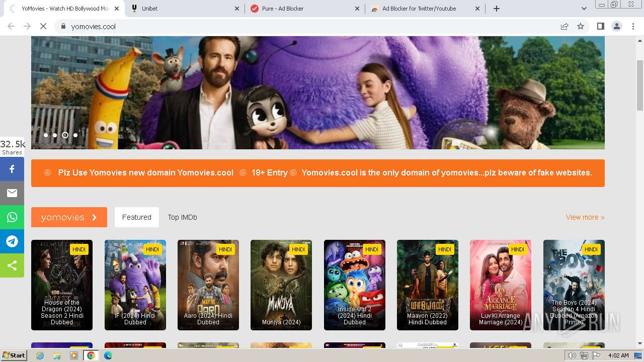This screenshot has width=644, height=362.
Task: View site security lock info
Action: coord(63,26)
